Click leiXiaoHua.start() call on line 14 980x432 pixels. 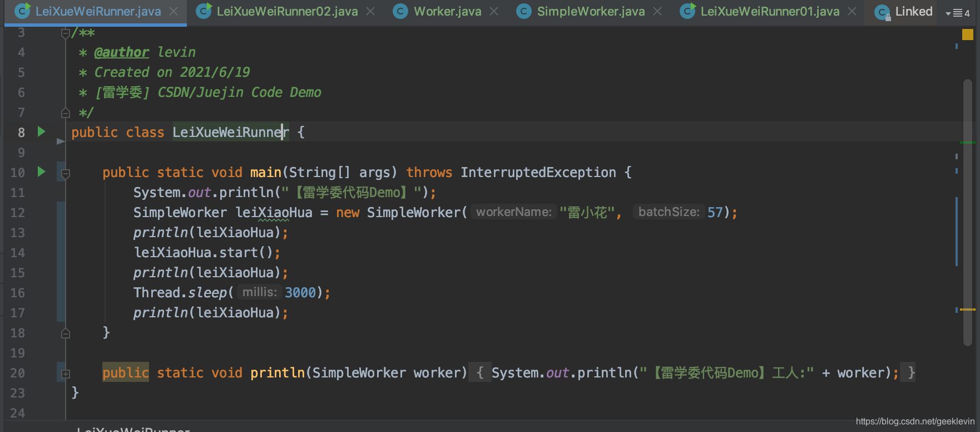[x=207, y=253]
